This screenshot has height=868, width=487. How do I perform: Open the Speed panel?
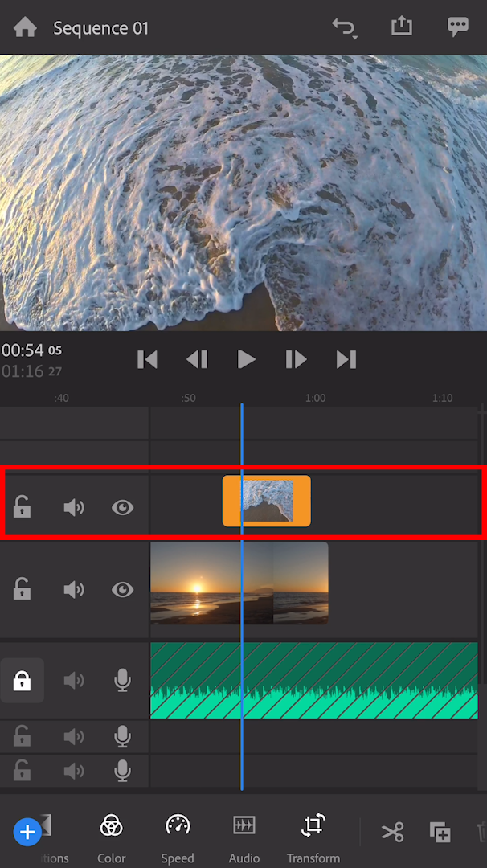pyautogui.click(x=178, y=838)
